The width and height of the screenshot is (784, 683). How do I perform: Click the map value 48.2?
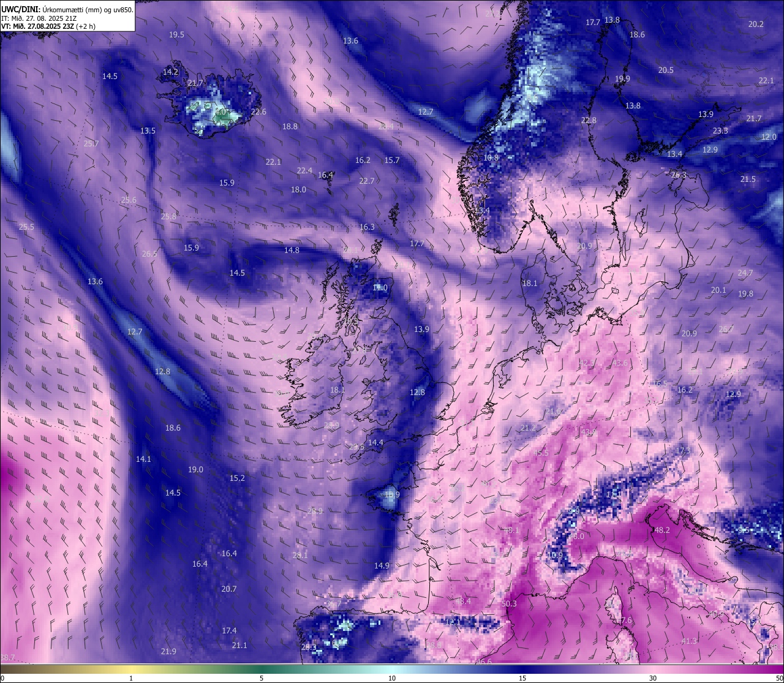662,530
